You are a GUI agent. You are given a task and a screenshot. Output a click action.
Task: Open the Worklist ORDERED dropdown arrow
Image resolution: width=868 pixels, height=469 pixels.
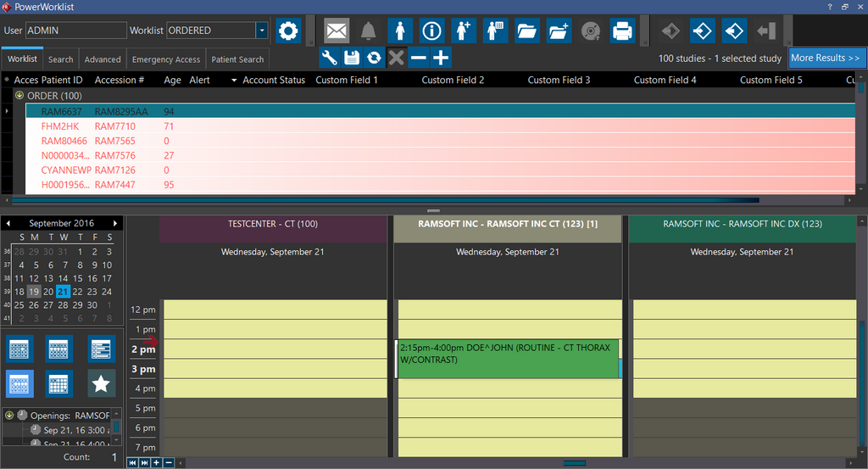pyautogui.click(x=262, y=31)
